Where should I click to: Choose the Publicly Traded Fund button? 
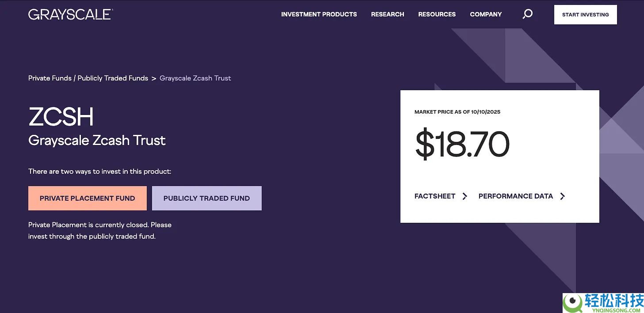click(x=207, y=198)
